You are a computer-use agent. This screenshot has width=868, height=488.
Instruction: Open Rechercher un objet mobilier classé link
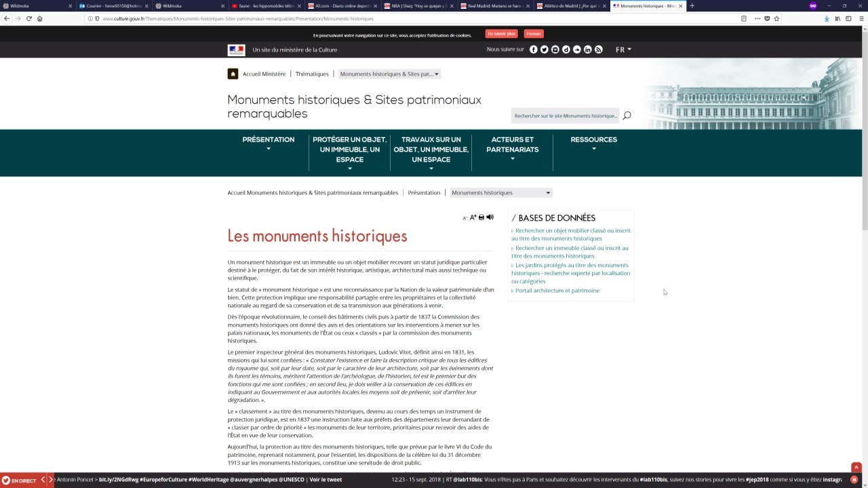point(571,235)
